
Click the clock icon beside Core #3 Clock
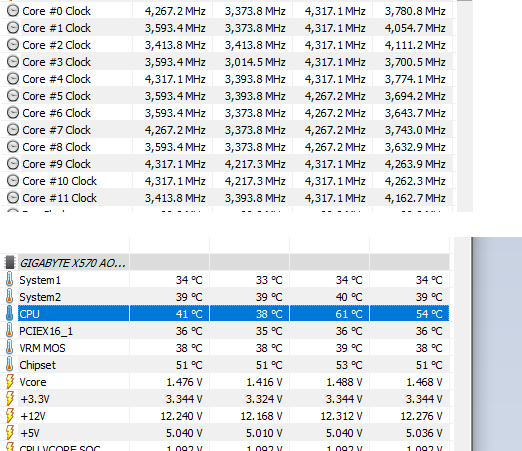(x=13, y=62)
